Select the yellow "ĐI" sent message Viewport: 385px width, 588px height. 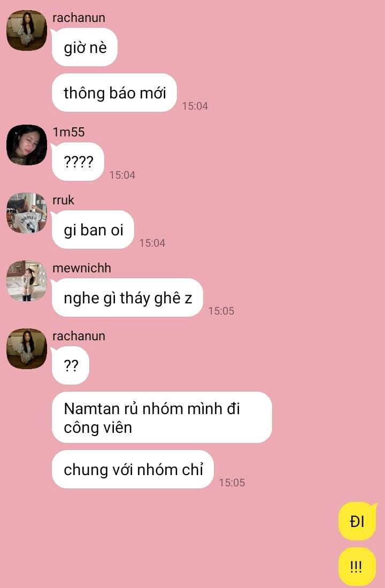click(x=357, y=521)
